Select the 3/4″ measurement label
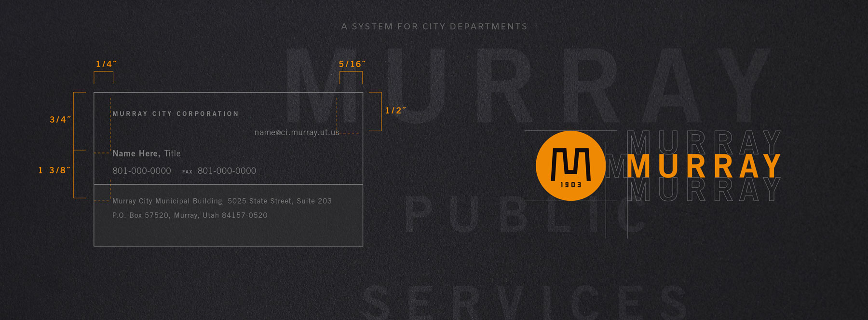Viewport: 868px width, 320px height. point(60,120)
